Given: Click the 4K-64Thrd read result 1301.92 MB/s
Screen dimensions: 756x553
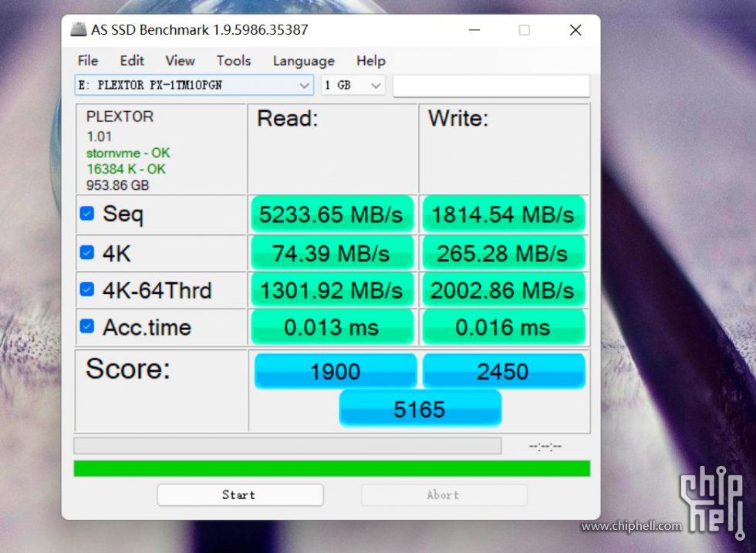Looking at the screenshot, I should tap(332, 290).
